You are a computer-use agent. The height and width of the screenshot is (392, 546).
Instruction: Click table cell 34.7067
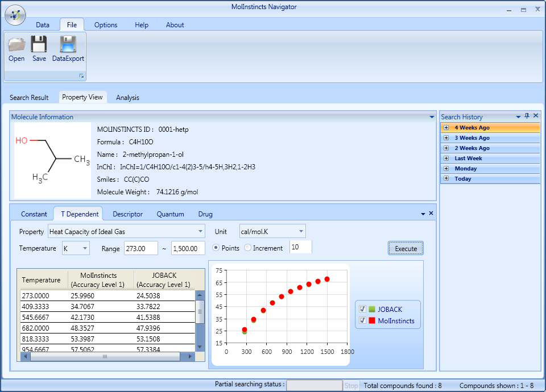82,306
